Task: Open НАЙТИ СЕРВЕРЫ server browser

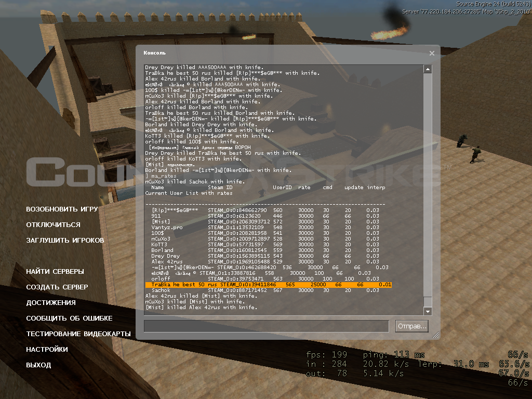Action: 55,271
